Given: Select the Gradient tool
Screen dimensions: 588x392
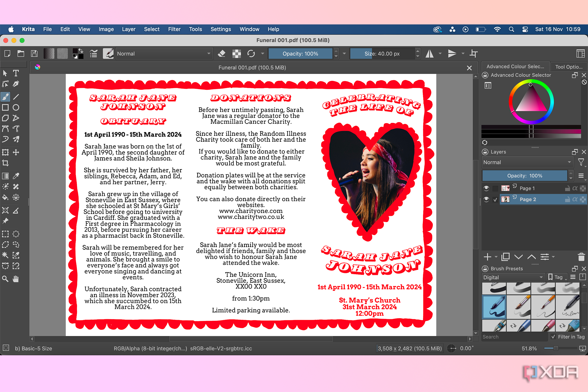Looking at the screenshot, I should pyautogui.click(x=5, y=176).
